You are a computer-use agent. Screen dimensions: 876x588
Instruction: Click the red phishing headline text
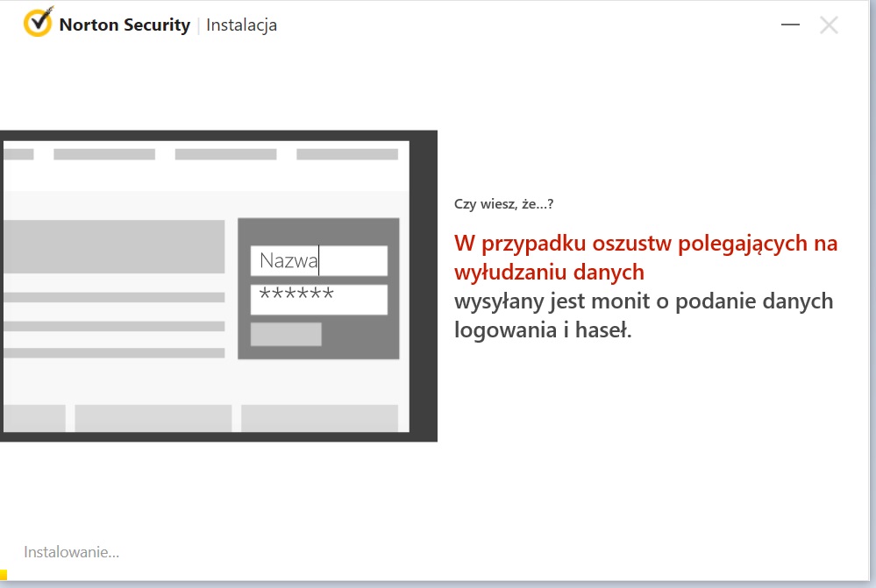click(x=645, y=257)
